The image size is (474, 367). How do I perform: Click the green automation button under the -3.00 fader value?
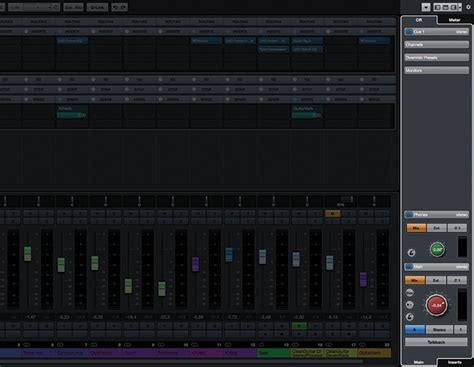coord(299,326)
